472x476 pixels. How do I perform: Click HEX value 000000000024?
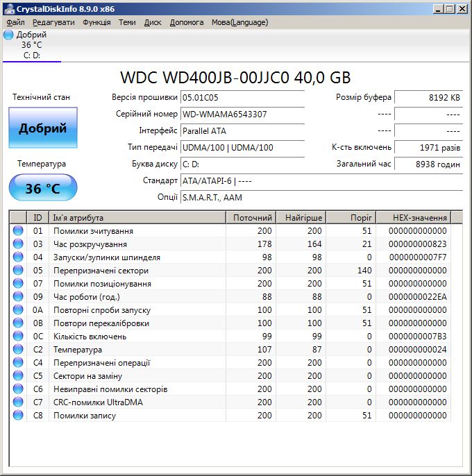coord(418,350)
